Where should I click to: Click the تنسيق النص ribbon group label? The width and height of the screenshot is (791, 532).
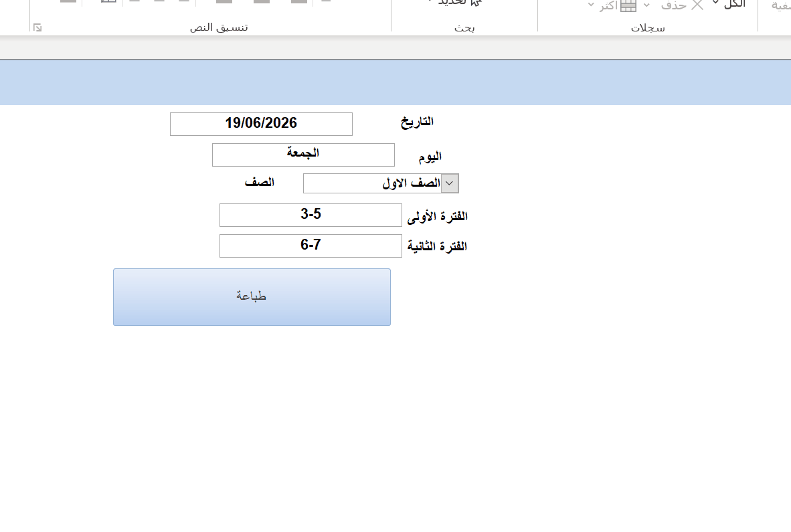coord(219,27)
